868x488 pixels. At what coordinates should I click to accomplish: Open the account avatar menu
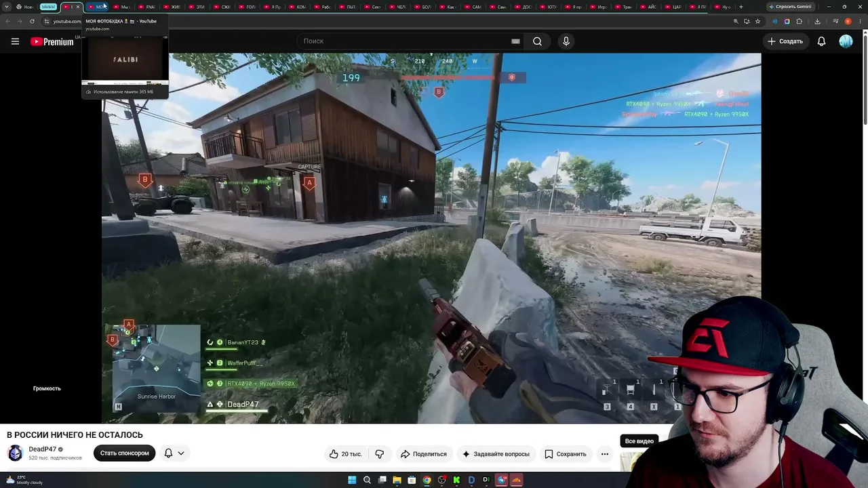tap(846, 41)
